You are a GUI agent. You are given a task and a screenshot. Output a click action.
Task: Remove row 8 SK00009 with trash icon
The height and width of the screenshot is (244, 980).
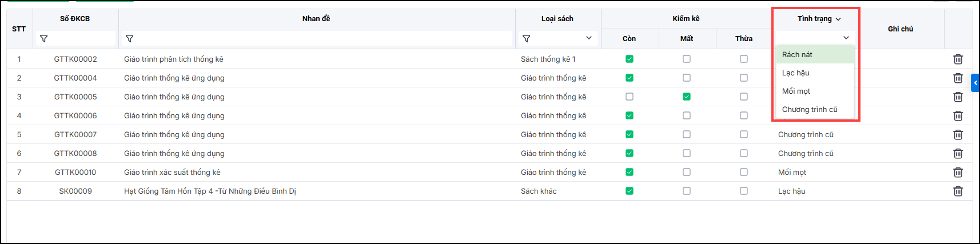[958, 191]
